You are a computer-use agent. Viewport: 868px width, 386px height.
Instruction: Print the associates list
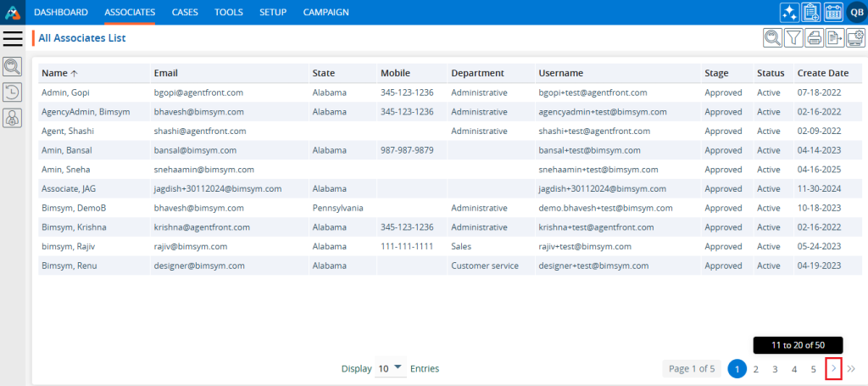pyautogui.click(x=814, y=37)
